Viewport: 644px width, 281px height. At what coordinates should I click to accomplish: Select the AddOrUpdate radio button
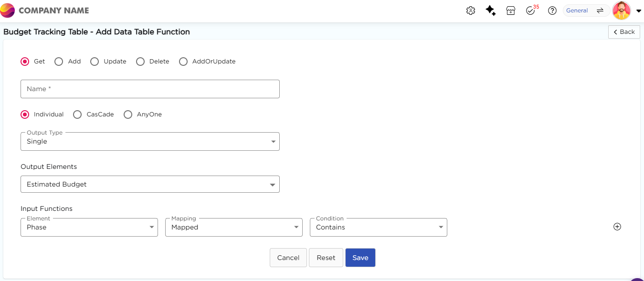click(x=183, y=62)
